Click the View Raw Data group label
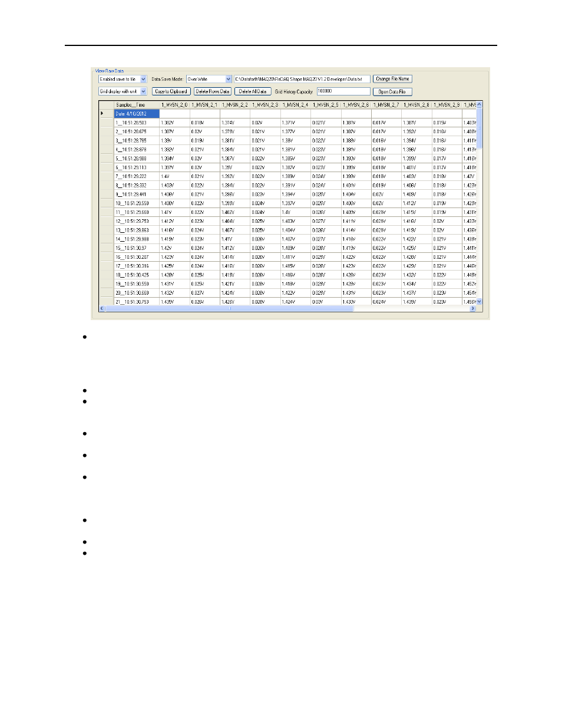This screenshot has height=728, width=562. pos(110,71)
